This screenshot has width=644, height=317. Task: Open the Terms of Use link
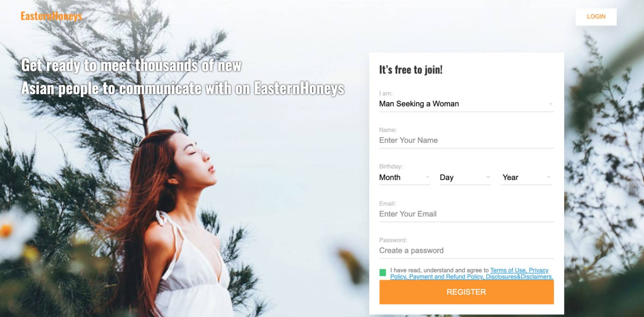click(x=508, y=270)
